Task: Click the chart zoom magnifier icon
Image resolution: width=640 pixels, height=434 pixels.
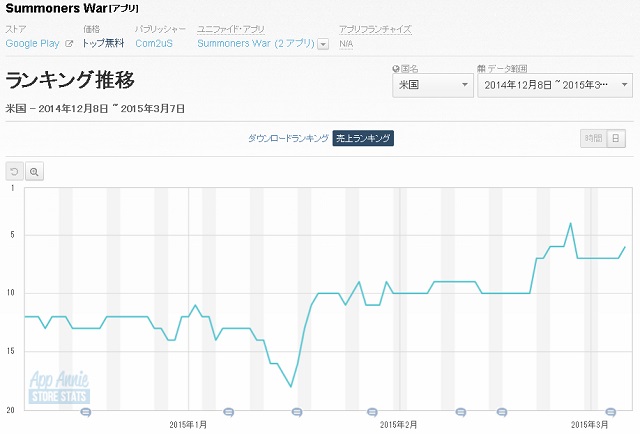Action: point(34,171)
